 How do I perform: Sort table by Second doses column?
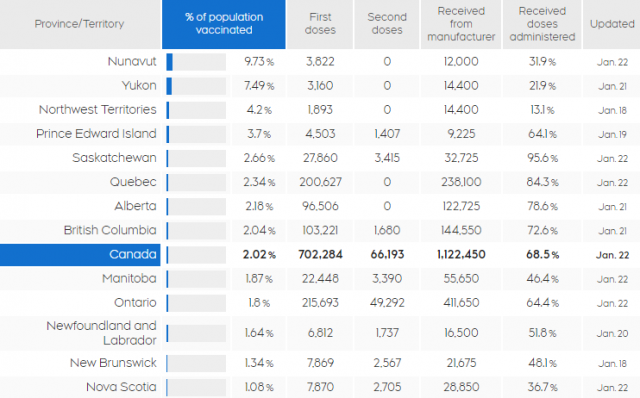tap(387, 24)
